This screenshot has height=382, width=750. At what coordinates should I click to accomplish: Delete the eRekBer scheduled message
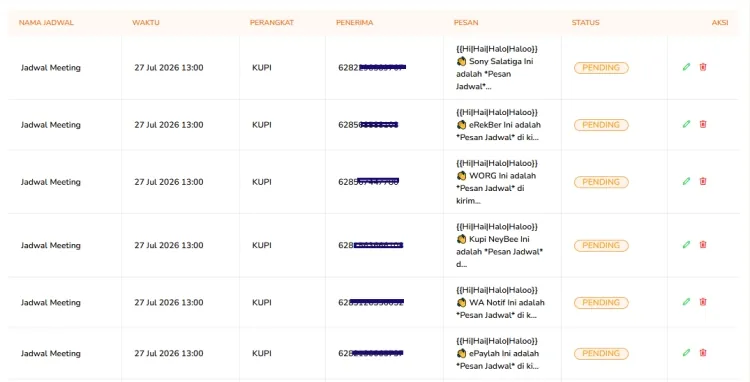(703, 124)
